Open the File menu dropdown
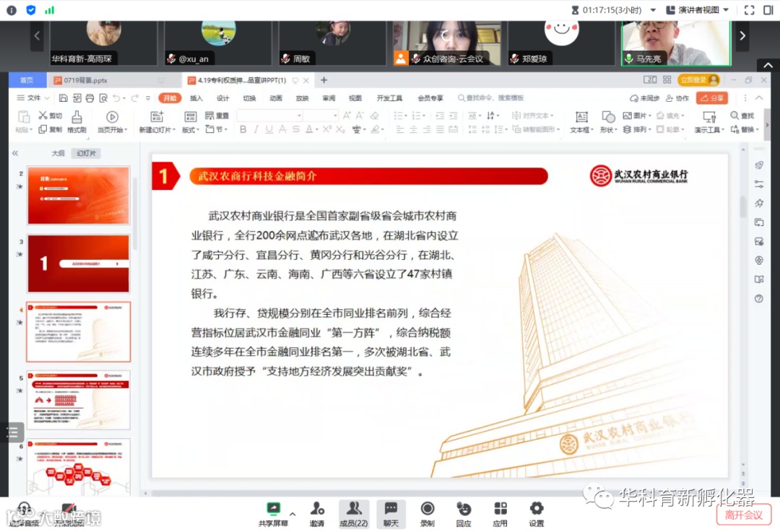This screenshot has width=780, height=532. pyautogui.click(x=33, y=98)
